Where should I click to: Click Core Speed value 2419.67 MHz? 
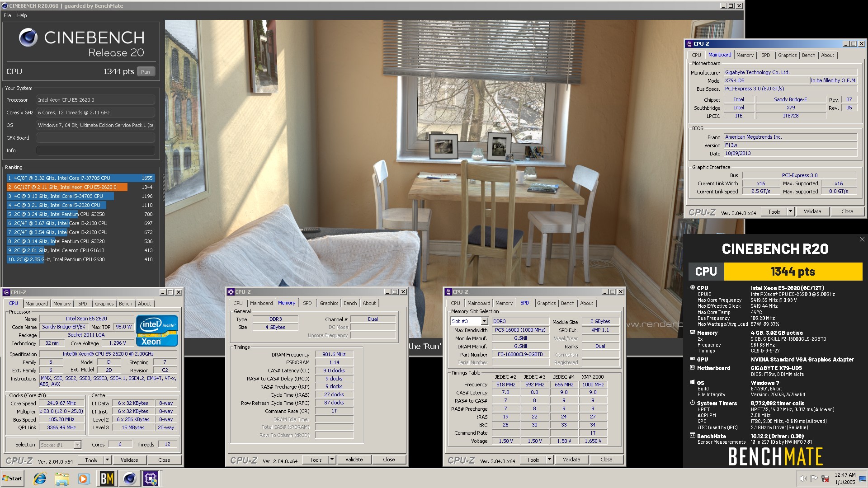pos(61,403)
